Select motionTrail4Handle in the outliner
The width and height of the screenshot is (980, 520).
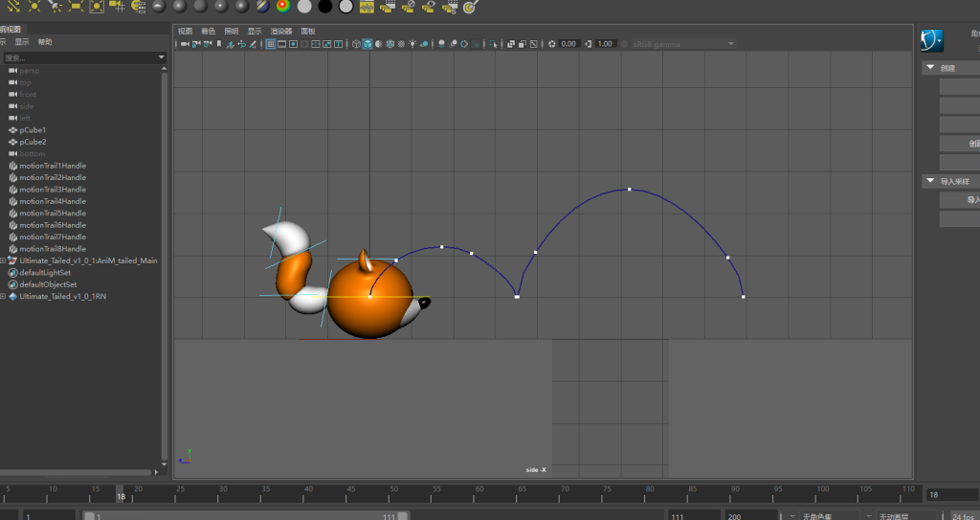53,201
